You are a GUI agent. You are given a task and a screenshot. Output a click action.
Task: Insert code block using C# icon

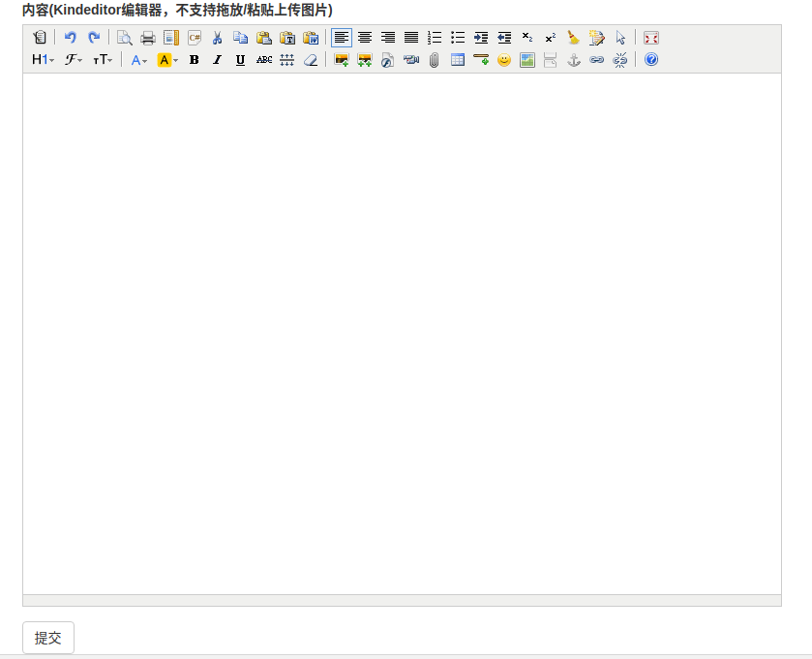pyautogui.click(x=195, y=38)
